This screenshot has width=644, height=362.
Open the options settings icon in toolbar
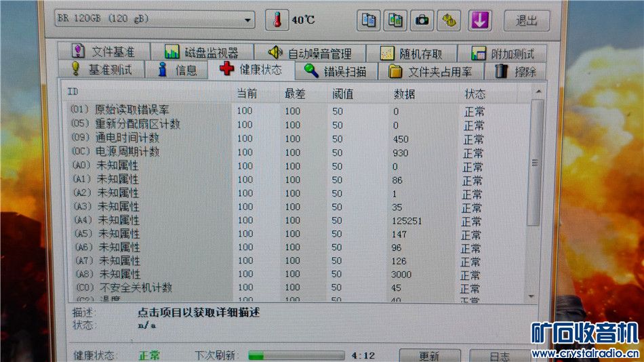(x=449, y=20)
